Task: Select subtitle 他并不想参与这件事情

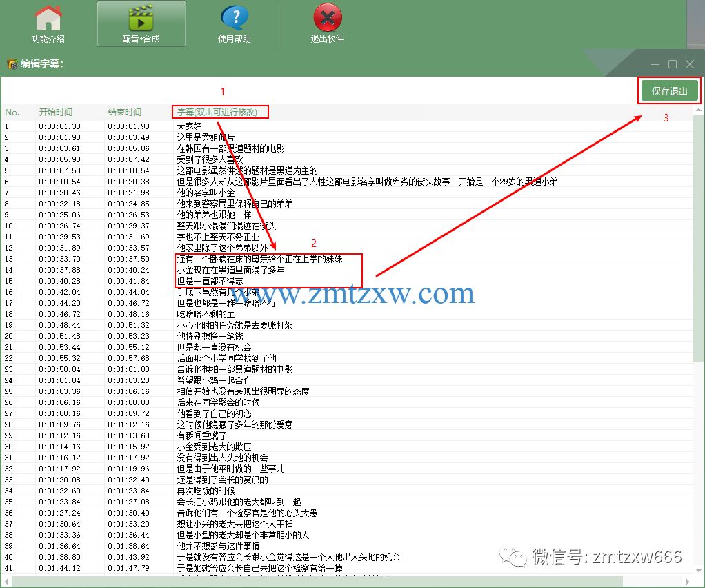Action: (x=218, y=545)
